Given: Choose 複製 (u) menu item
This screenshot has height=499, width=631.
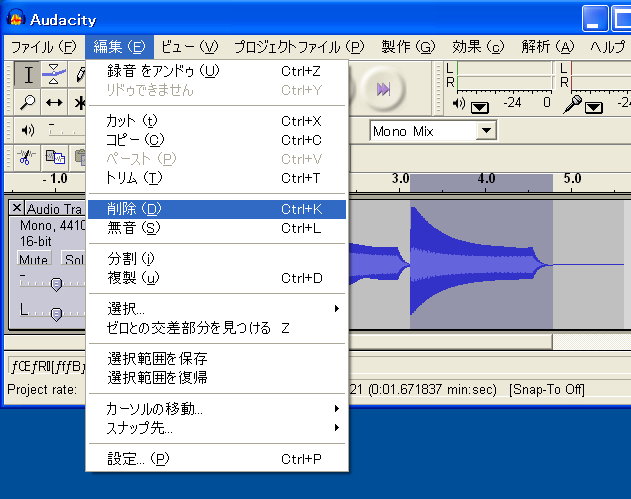Looking at the screenshot, I should click(x=218, y=278).
